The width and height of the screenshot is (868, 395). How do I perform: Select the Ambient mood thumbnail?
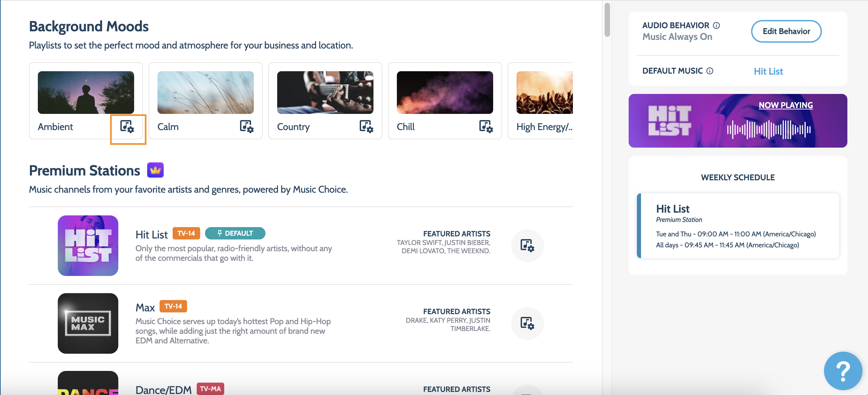[86, 93]
